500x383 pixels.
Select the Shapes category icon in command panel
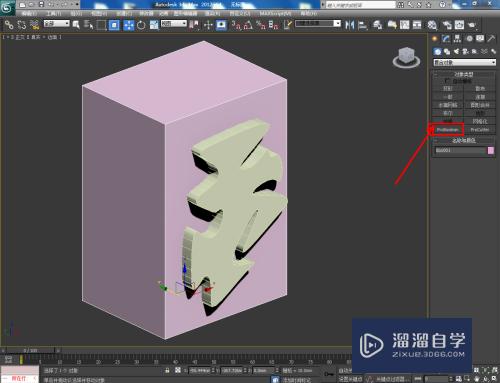coord(447,51)
